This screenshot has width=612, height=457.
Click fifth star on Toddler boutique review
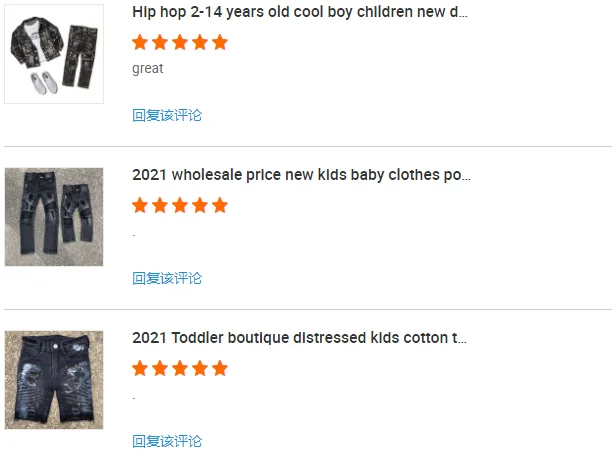pyautogui.click(x=220, y=368)
